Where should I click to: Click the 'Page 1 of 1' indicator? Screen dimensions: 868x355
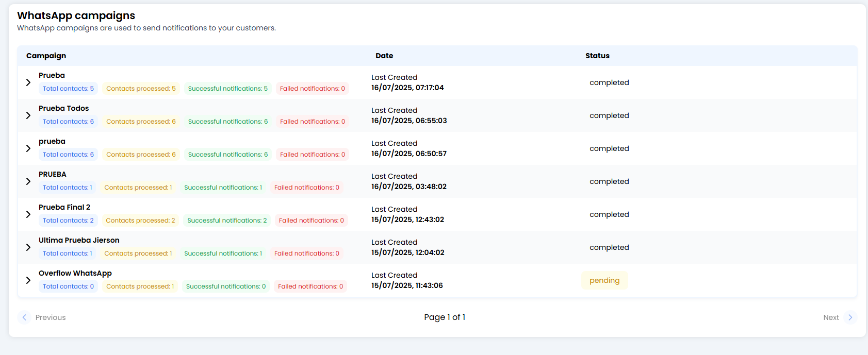pos(445,317)
